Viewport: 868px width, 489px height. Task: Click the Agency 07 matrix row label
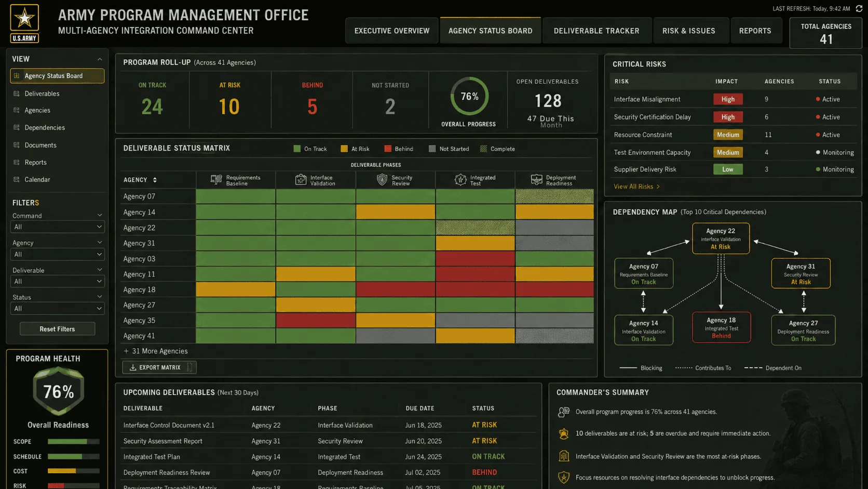tap(139, 196)
